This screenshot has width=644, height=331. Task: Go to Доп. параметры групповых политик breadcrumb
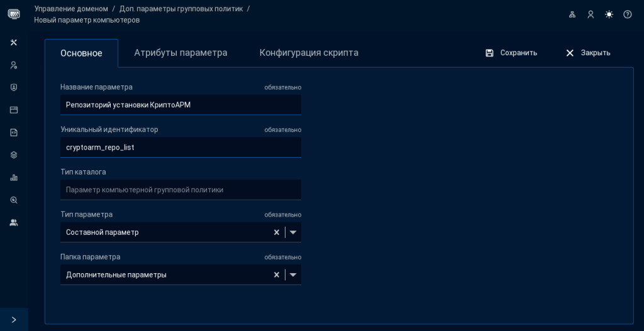(x=181, y=9)
